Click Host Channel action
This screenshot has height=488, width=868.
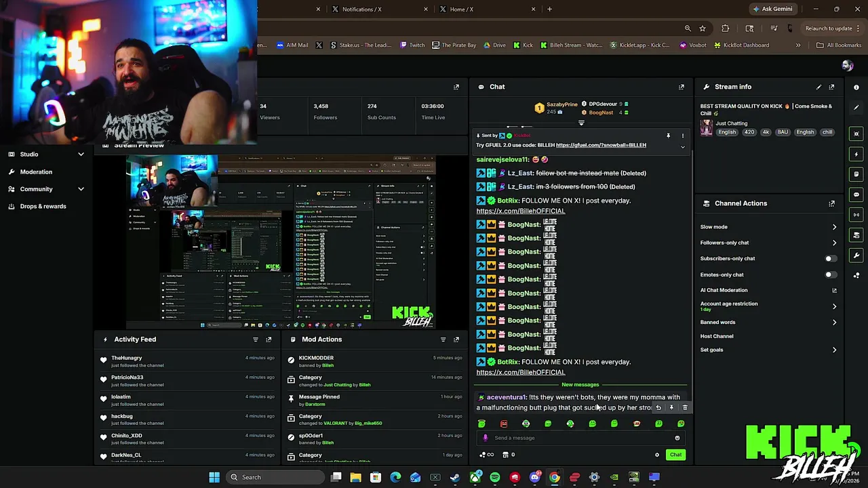point(717,336)
